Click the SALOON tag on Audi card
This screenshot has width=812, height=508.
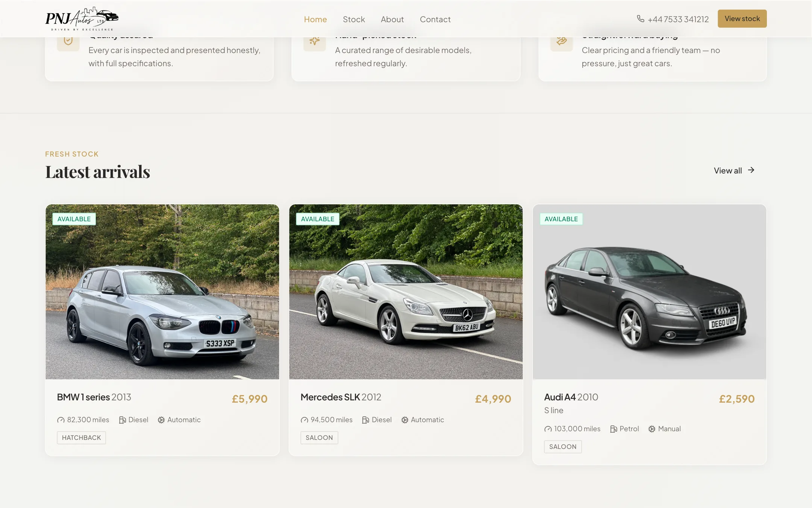click(x=563, y=447)
